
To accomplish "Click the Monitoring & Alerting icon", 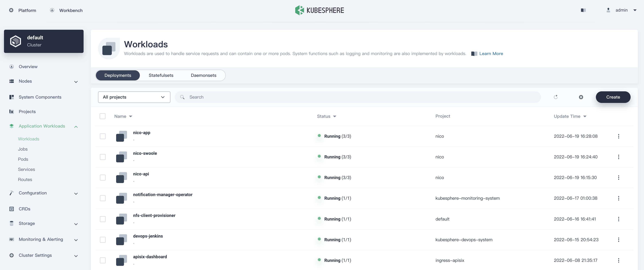I will click(12, 239).
